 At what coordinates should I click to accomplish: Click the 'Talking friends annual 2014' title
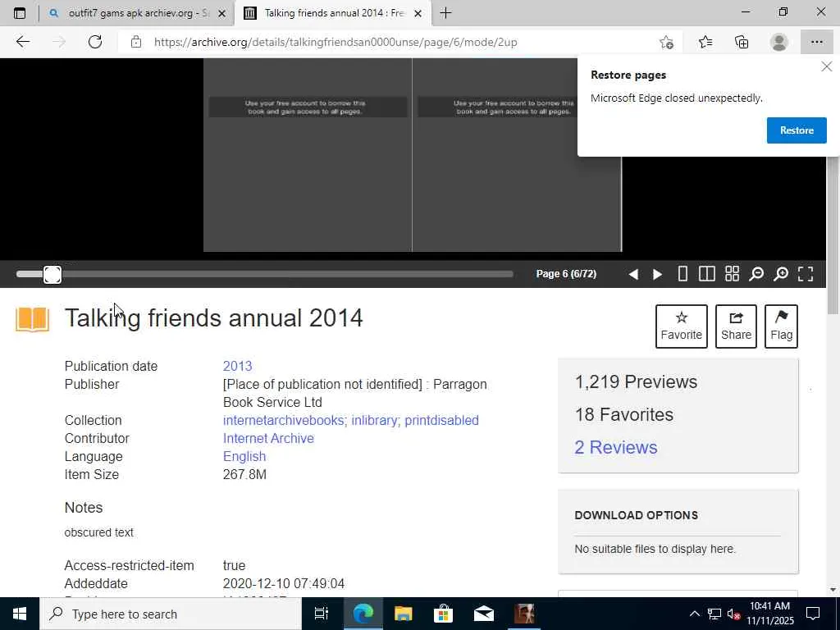[x=214, y=318]
